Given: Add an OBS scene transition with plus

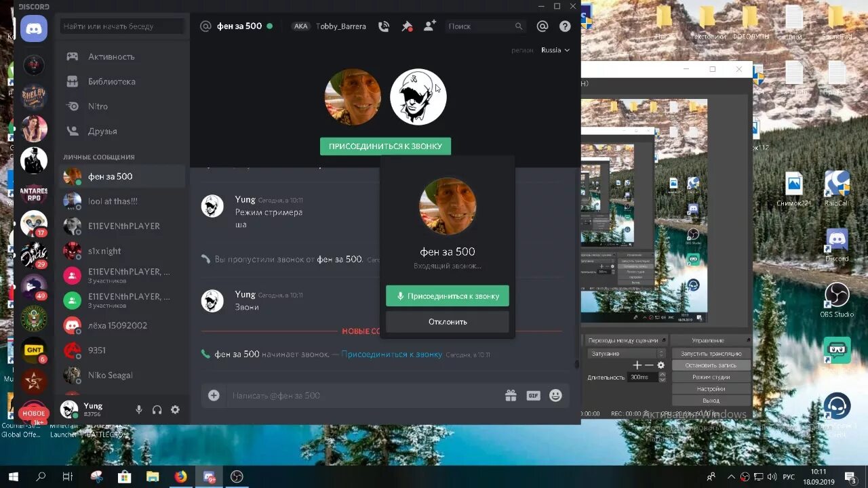Looking at the screenshot, I should coord(637,365).
